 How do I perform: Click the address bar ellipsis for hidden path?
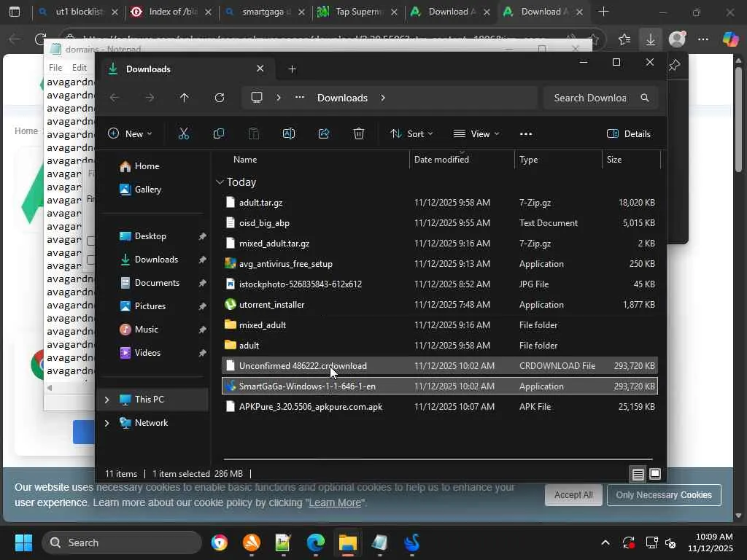300,98
